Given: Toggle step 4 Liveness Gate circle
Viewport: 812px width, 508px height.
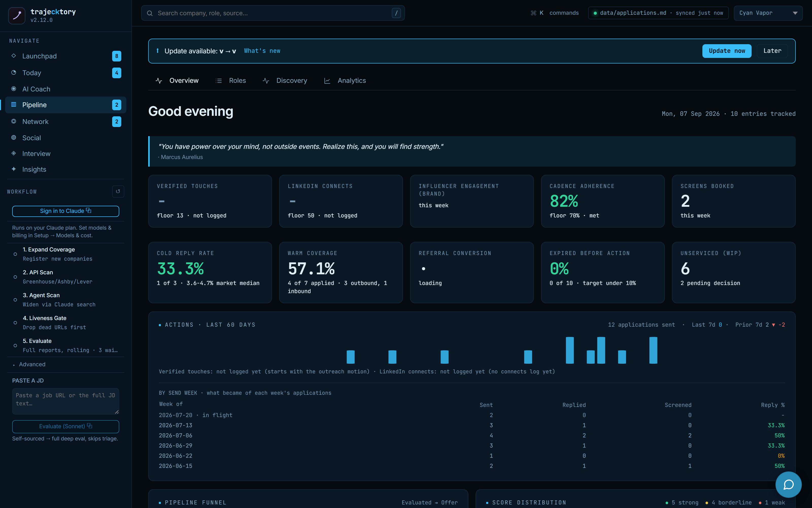Looking at the screenshot, I should (15, 323).
